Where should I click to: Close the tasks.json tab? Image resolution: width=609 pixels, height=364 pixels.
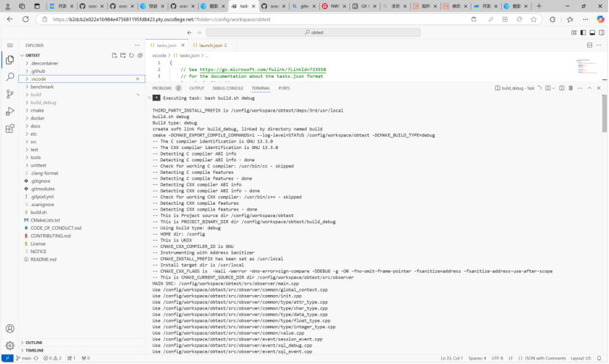point(183,45)
